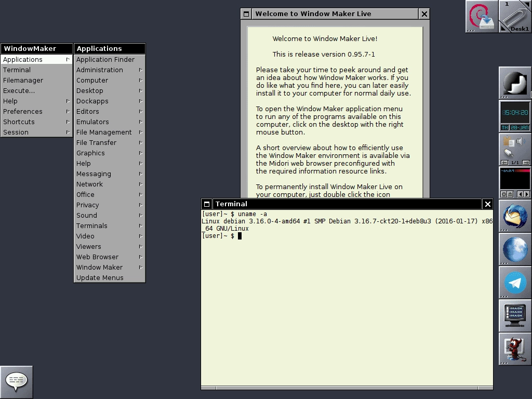Open the terminal monitor dock icon

point(515,315)
